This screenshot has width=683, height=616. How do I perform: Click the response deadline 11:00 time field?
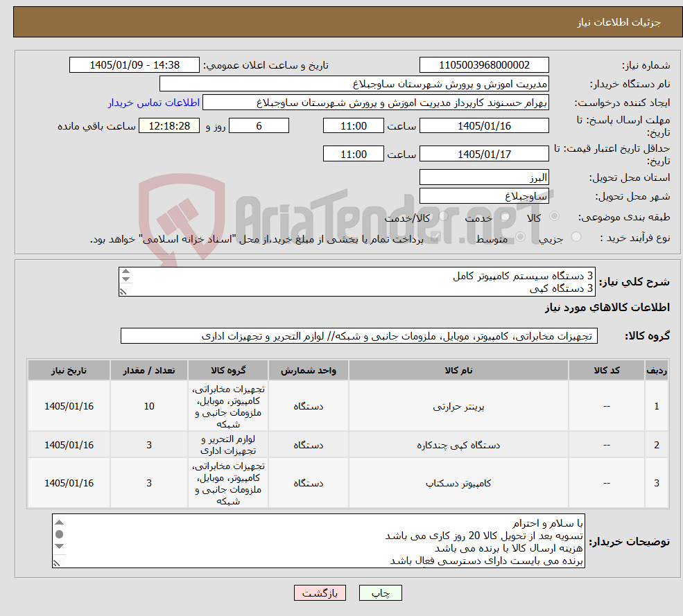(x=353, y=126)
